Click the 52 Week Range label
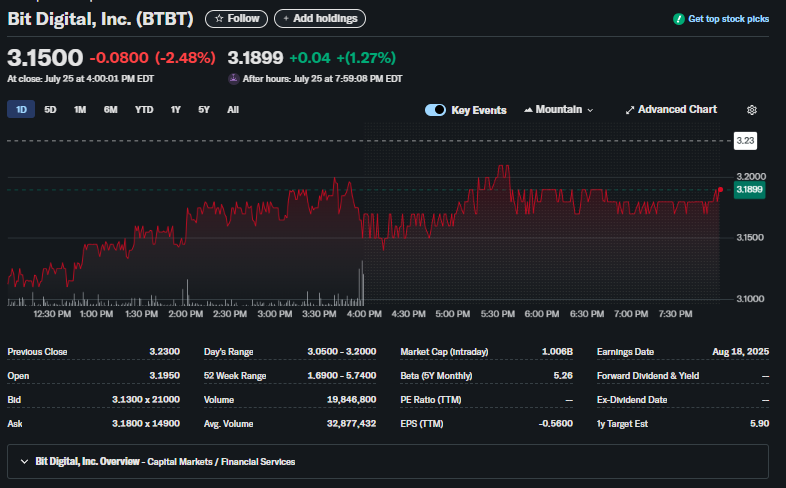Screen dimensions: 786x488 click(x=235, y=376)
